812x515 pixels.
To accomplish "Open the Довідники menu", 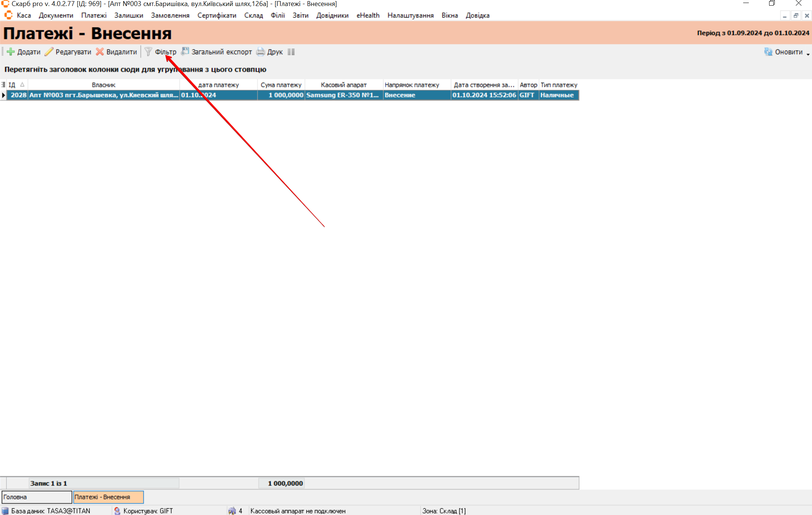I will (x=332, y=15).
